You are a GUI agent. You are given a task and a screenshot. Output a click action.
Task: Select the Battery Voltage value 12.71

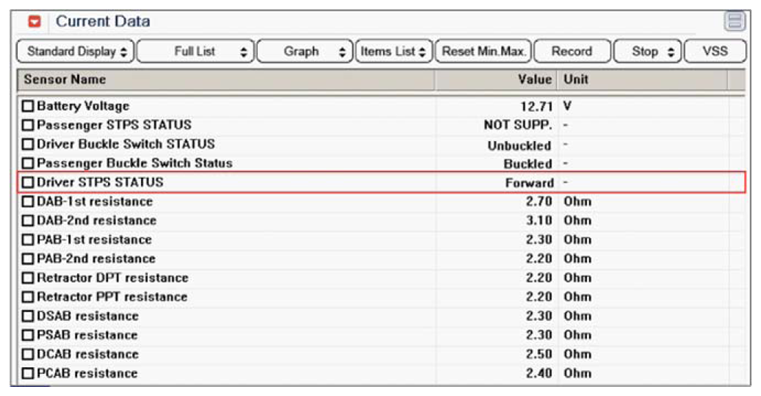coord(536,106)
